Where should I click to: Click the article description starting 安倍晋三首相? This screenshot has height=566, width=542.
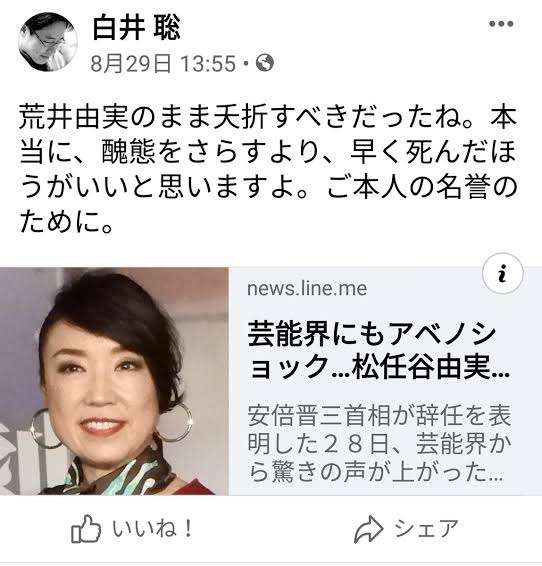(x=379, y=444)
